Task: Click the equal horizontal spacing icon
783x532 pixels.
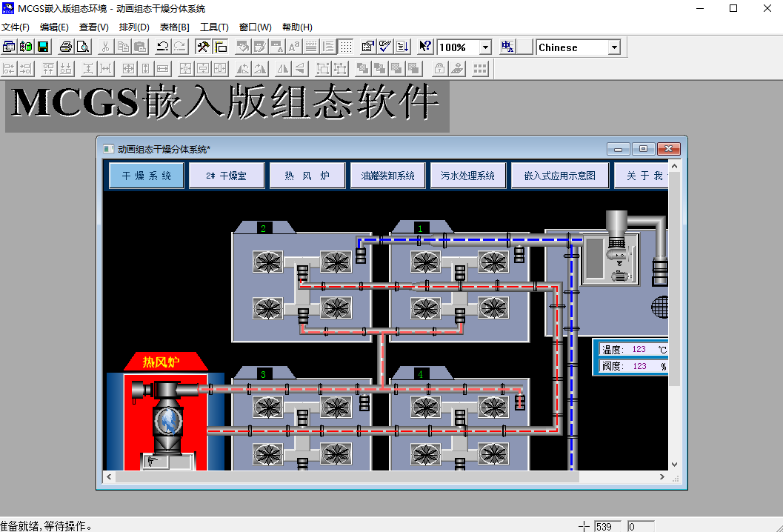Action: pos(105,68)
